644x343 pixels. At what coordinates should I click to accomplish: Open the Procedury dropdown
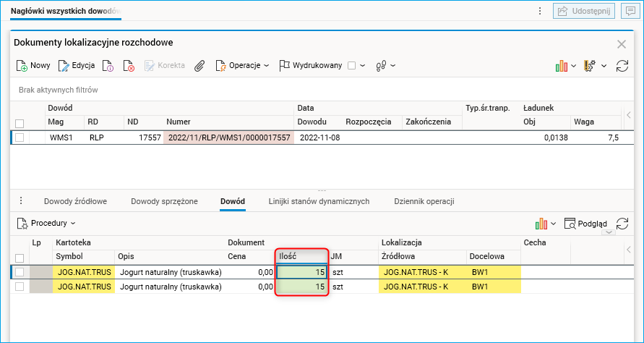(46, 224)
